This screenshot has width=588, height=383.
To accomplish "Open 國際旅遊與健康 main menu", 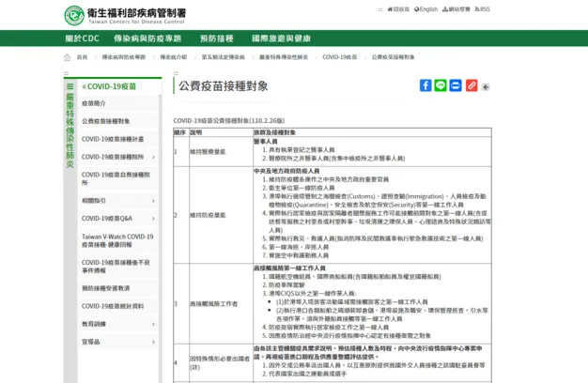I will [281, 38].
